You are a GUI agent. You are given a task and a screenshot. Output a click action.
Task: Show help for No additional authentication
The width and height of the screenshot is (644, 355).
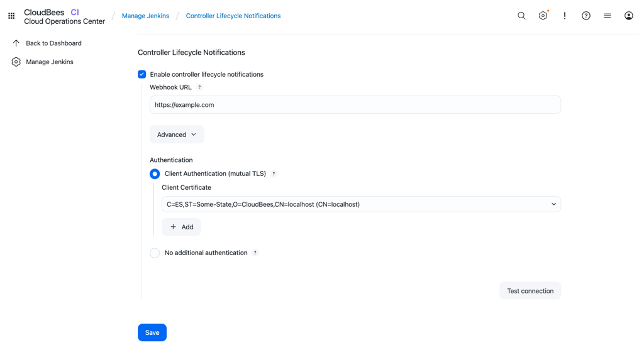[x=255, y=253]
